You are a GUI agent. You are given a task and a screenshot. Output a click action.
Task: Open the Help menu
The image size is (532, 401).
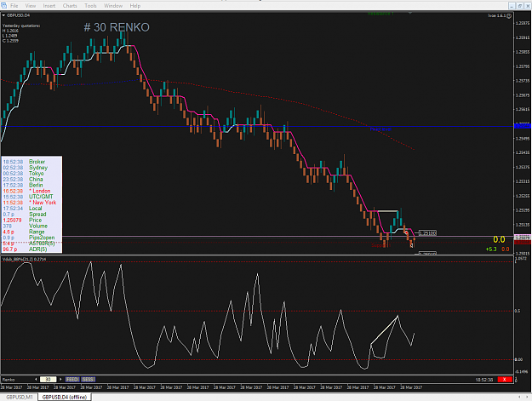(135, 6)
